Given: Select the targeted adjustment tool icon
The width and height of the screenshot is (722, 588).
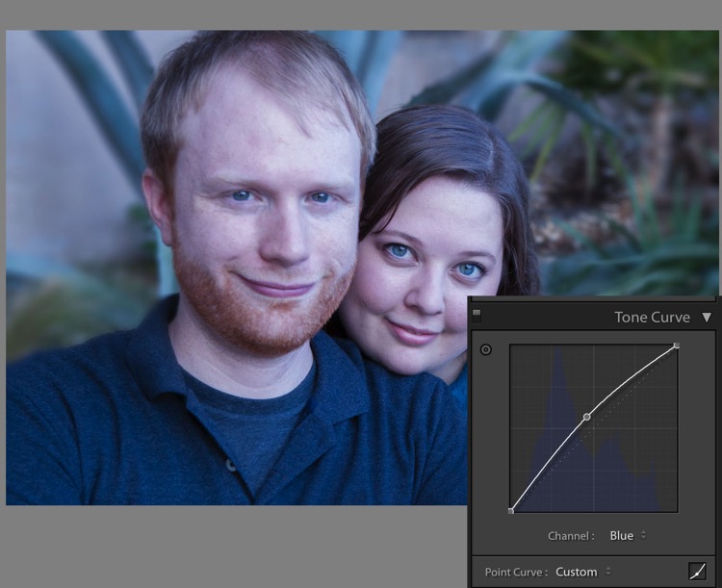Looking at the screenshot, I should click(x=486, y=350).
